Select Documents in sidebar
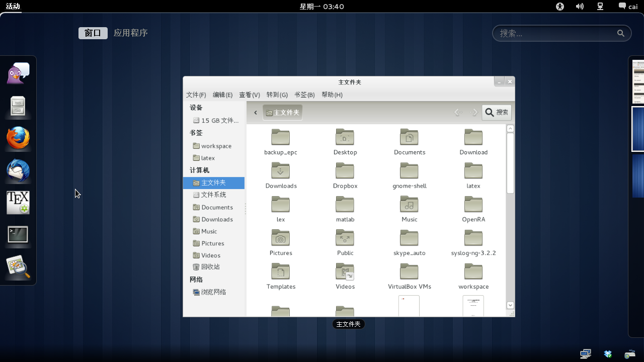 click(214, 207)
